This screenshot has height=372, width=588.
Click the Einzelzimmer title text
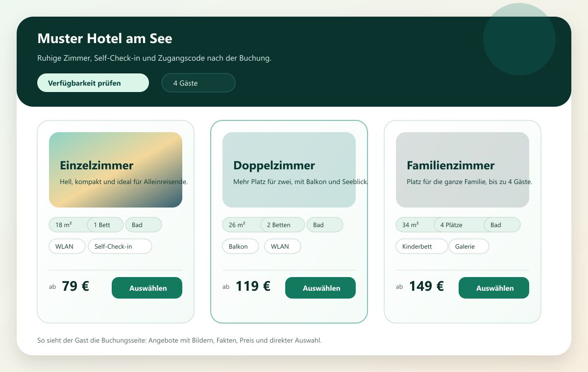click(x=97, y=165)
